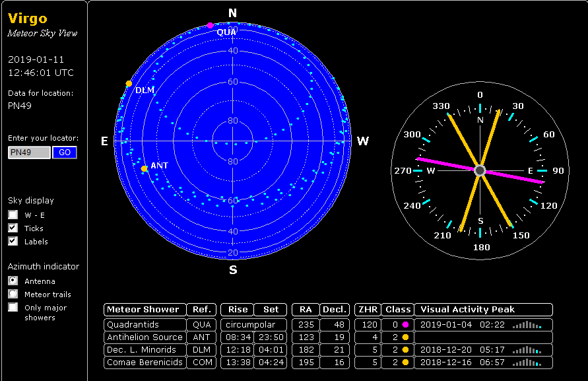Select the Antenna azimuth indicator option
588x381 pixels.
[x=13, y=281]
